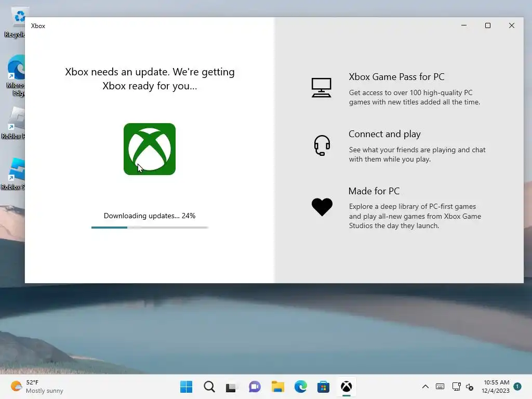The height and width of the screenshot is (399, 532).
Task: Open the Windows Start menu
Action: coord(186,387)
